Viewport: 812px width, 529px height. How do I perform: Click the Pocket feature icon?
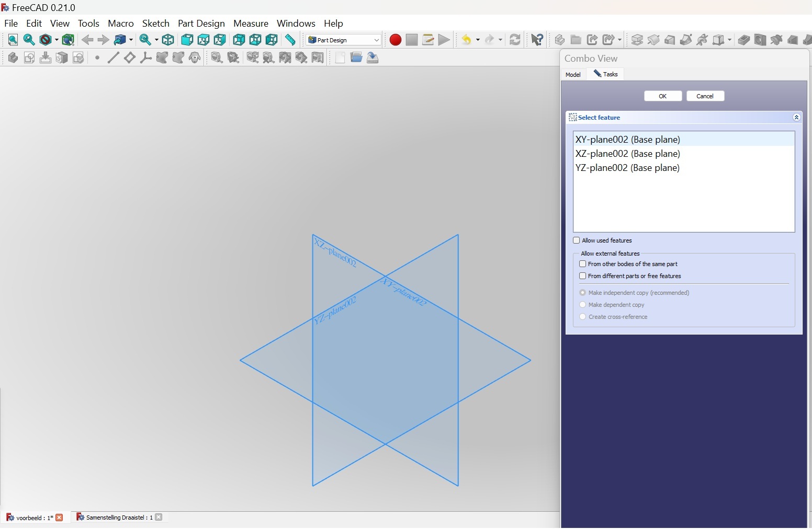click(x=743, y=40)
